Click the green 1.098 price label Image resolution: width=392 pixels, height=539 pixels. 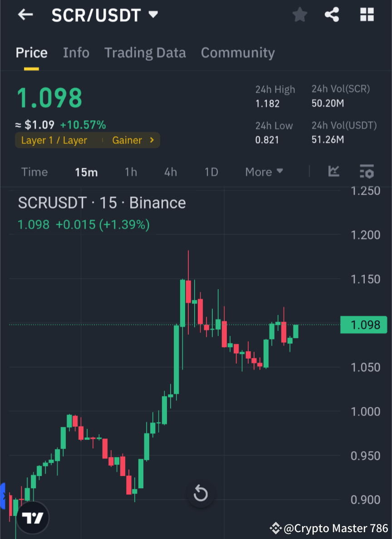(363, 324)
